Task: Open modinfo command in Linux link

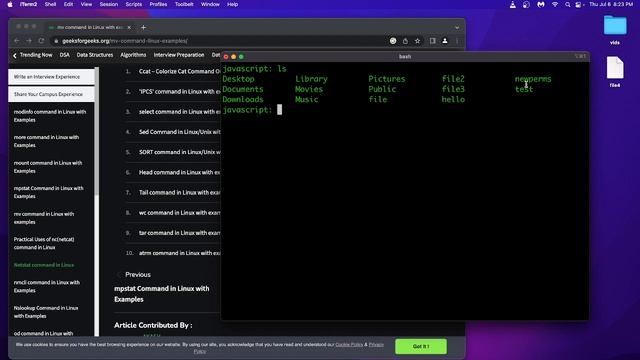Action: [x=50, y=116]
